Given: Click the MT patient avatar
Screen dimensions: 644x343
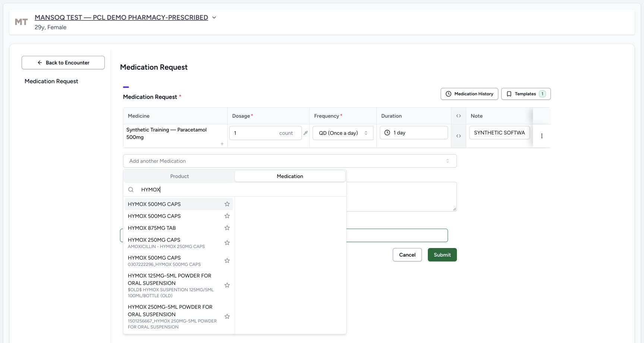Looking at the screenshot, I should (x=21, y=22).
